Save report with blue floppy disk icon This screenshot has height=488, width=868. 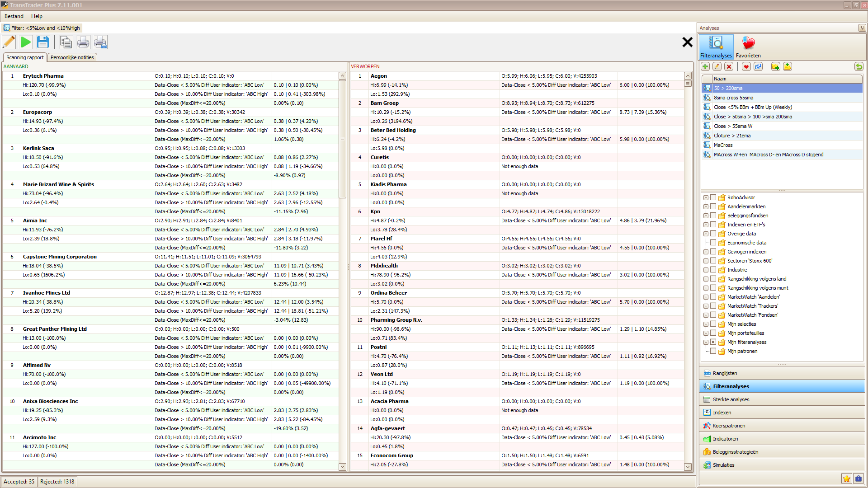click(43, 42)
